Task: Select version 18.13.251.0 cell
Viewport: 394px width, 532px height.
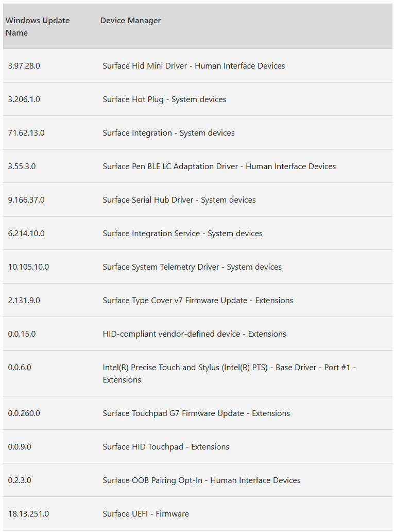Action: (28, 514)
